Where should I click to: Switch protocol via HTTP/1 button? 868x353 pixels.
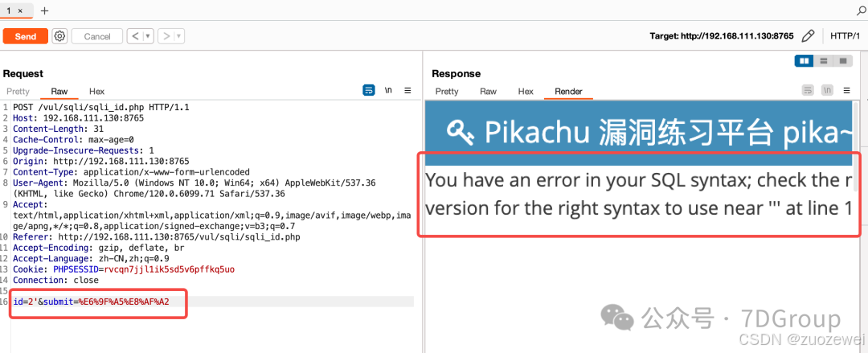845,36
